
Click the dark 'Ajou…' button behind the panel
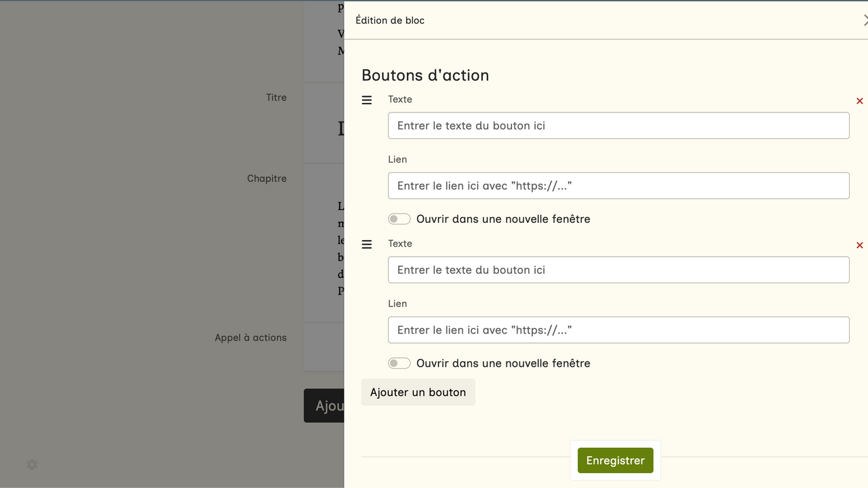click(324, 406)
